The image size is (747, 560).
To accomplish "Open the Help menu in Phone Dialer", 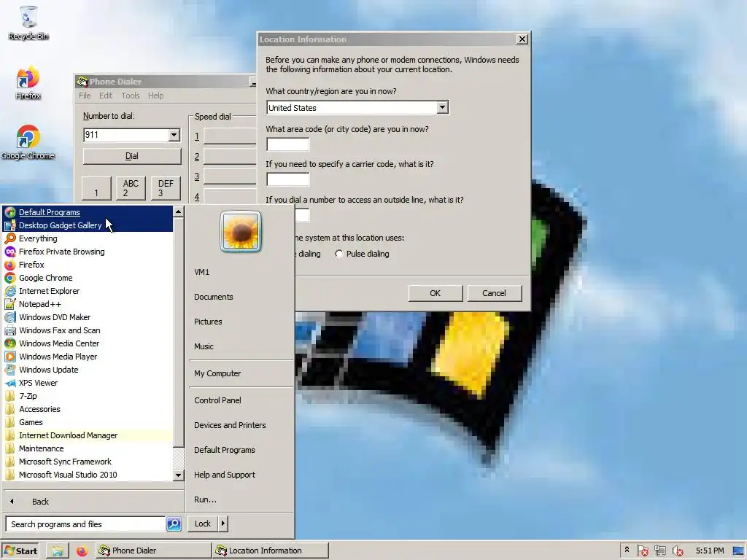I will (x=156, y=96).
